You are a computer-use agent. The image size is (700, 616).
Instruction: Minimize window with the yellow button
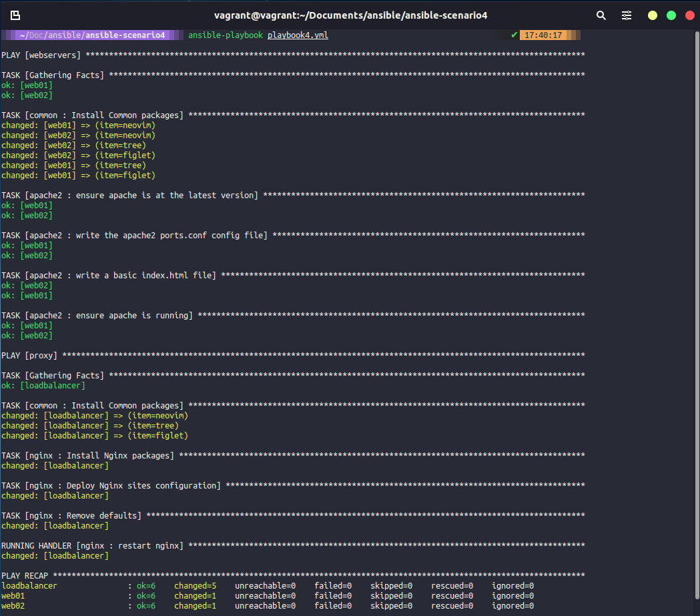(653, 15)
